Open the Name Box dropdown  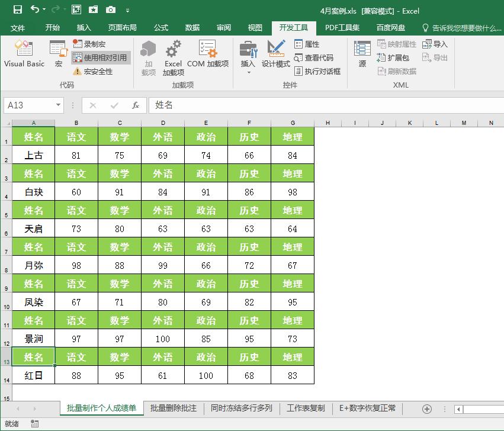click(58, 105)
